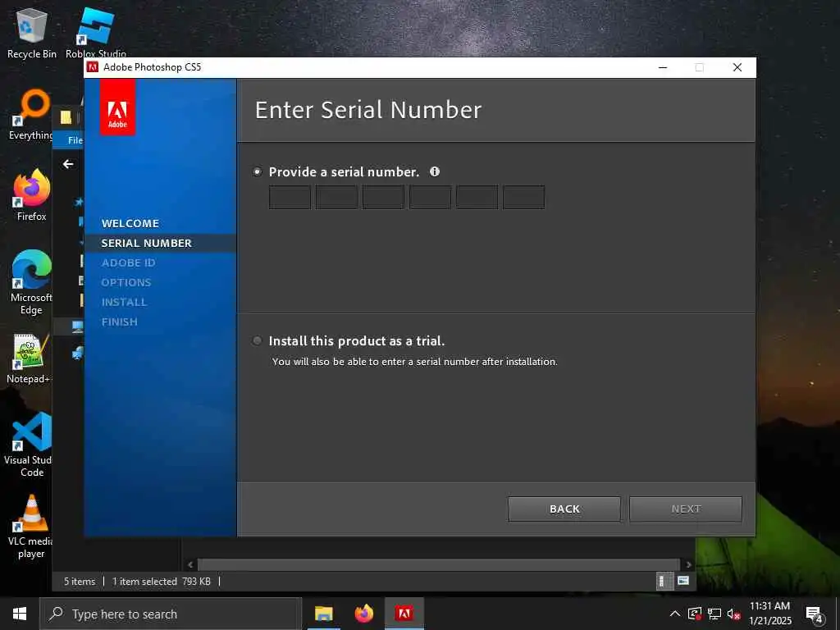
Task: Click Adobe installer taskbar button
Action: pyautogui.click(x=404, y=614)
